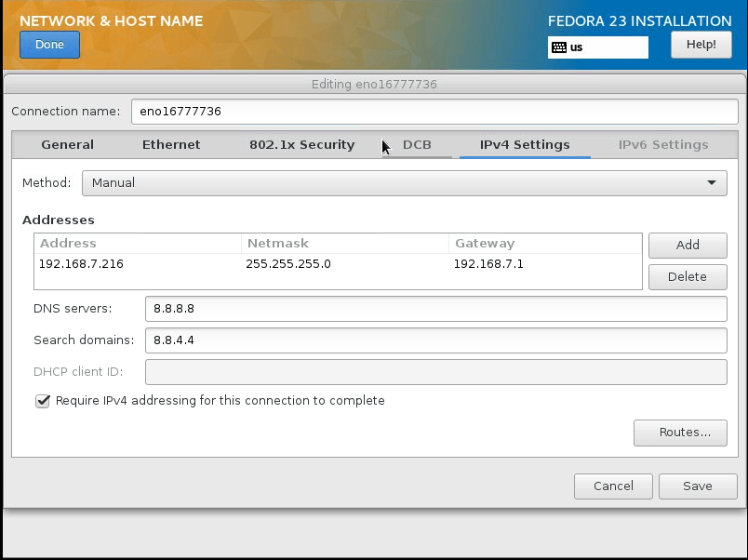Click the Netmask column header
Screen dimensions: 748x560
[x=345, y=244]
